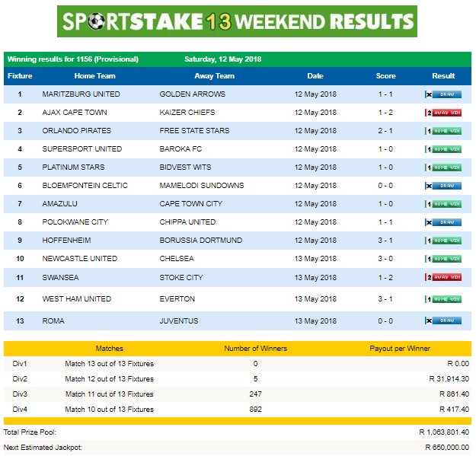Click the Away Win badge for Swansea

coord(443,277)
